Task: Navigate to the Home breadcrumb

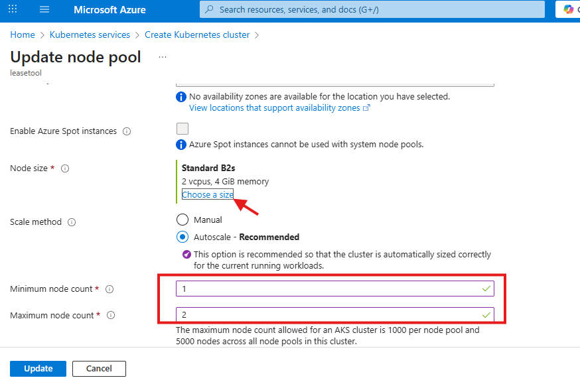Action: coord(22,34)
